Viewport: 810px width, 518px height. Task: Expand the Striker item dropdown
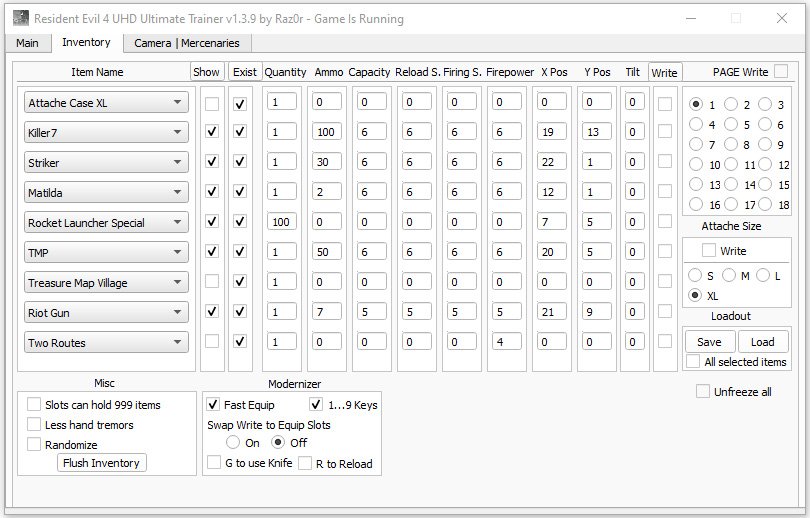coord(106,163)
